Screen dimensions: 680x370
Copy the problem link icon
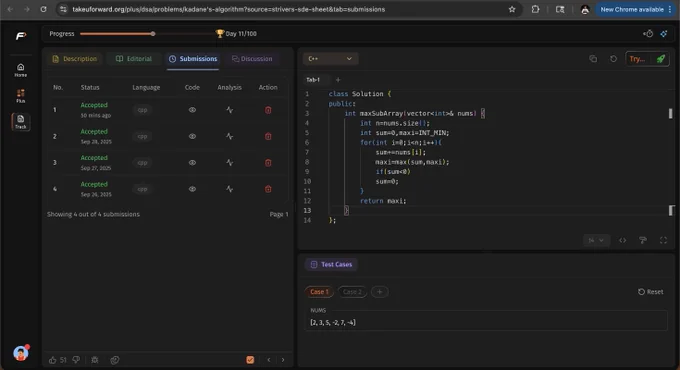pyautogui.click(x=114, y=360)
